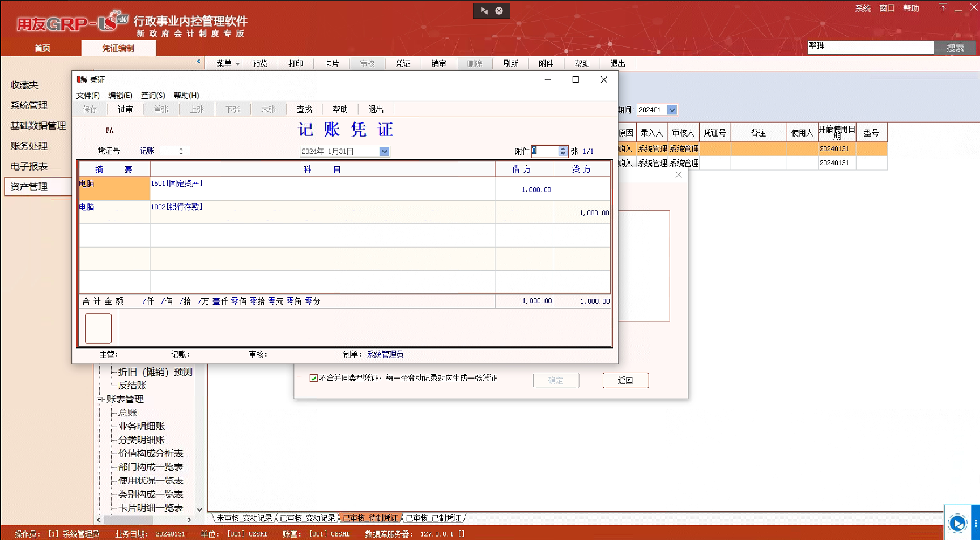Image resolution: width=980 pixels, height=540 pixels.
Task: Open the 窗口 menu at top right
Action: 887,8
